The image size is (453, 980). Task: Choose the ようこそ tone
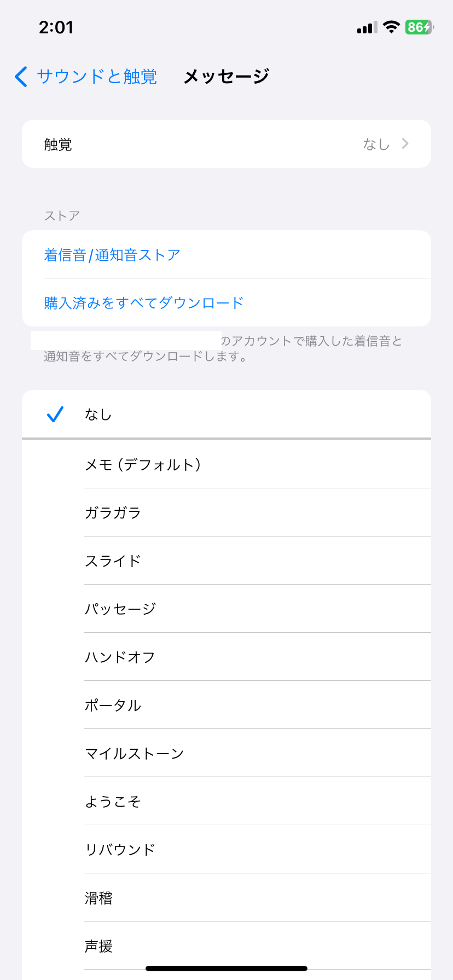click(x=113, y=802)
